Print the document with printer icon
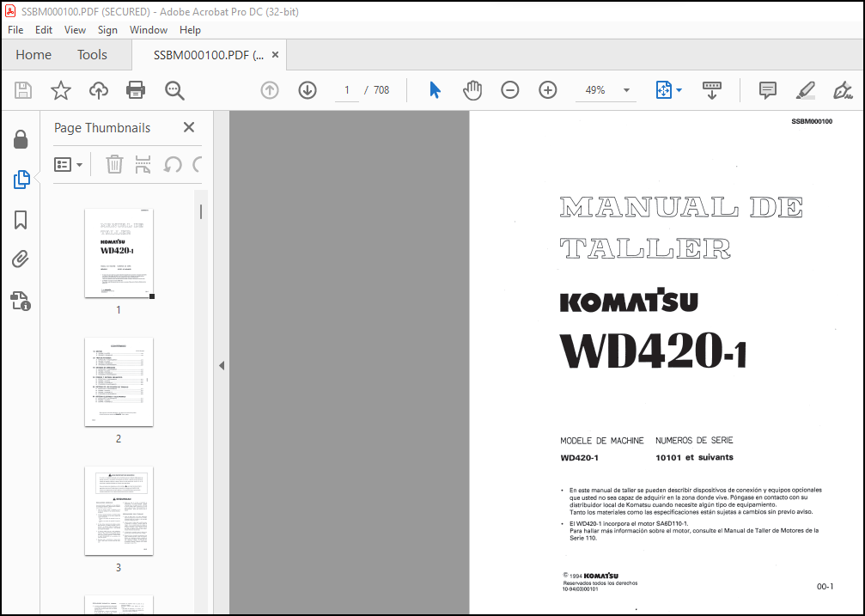This screenshot has width=865, height=616. 136,90
